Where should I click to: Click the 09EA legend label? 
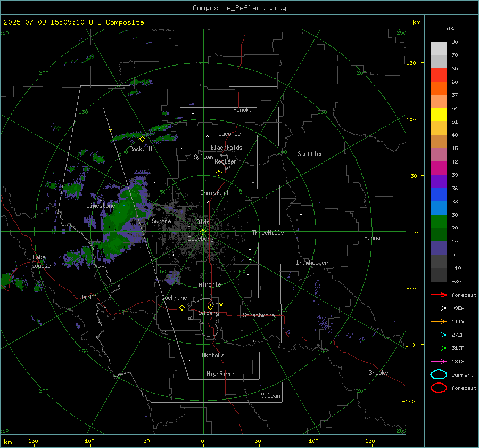pyautogui.click(x=458, y=308)
